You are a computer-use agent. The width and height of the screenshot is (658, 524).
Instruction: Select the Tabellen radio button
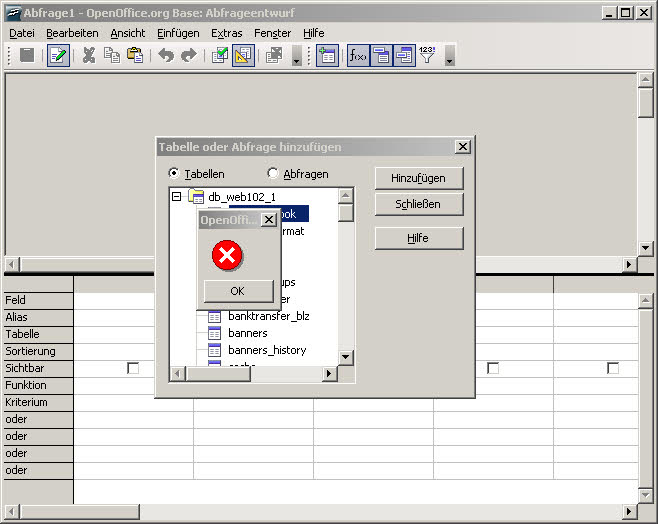pos(174,174)
